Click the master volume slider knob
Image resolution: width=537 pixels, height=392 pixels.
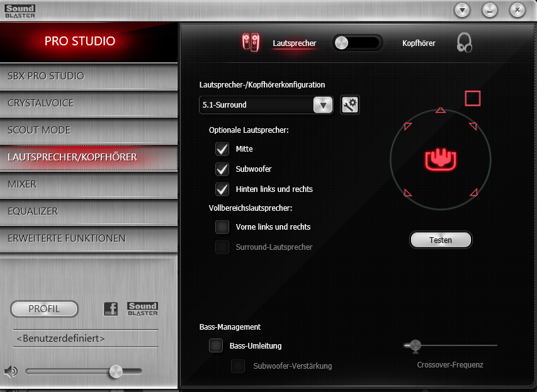click(x=116, y=371)
